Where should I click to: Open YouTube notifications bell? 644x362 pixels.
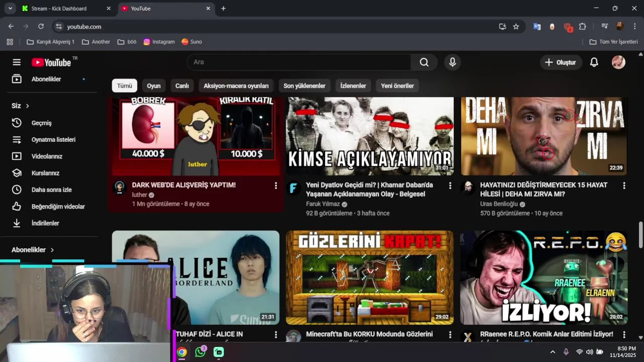(x=594, y=62)
